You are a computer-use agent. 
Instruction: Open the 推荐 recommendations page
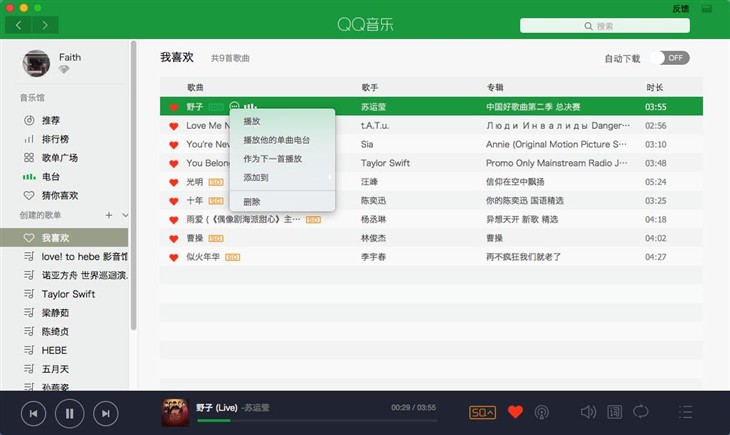coord(51,120)
